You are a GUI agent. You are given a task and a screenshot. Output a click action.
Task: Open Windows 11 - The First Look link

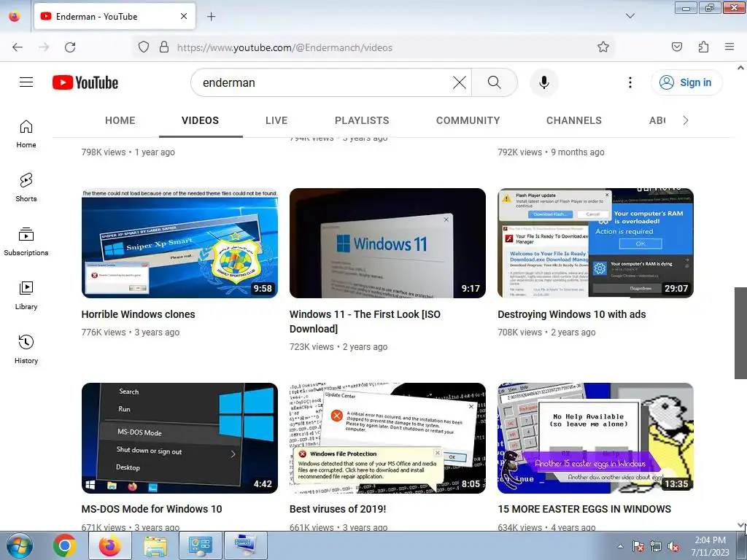(365, 322)
